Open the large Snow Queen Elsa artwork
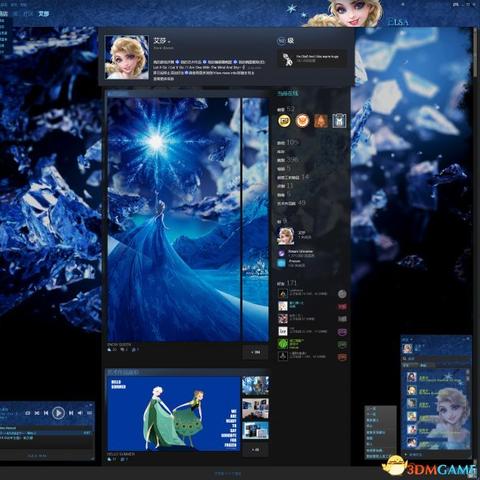 (173, 219)
